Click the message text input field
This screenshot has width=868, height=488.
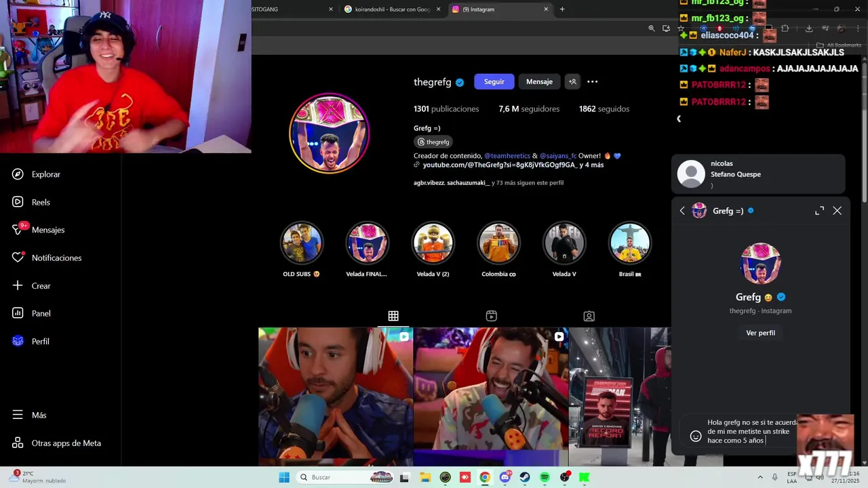[751, 431]
